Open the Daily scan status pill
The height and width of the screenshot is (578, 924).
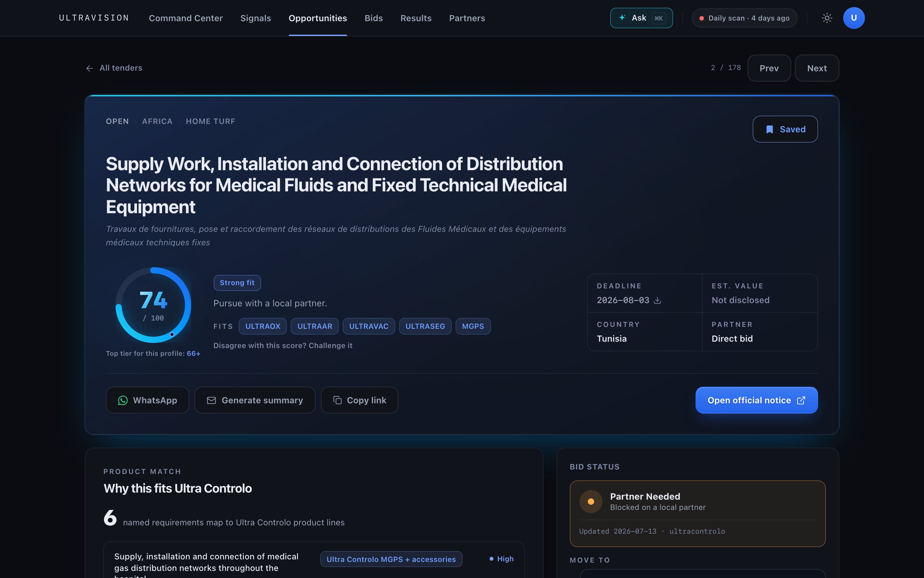click(744, 18)
